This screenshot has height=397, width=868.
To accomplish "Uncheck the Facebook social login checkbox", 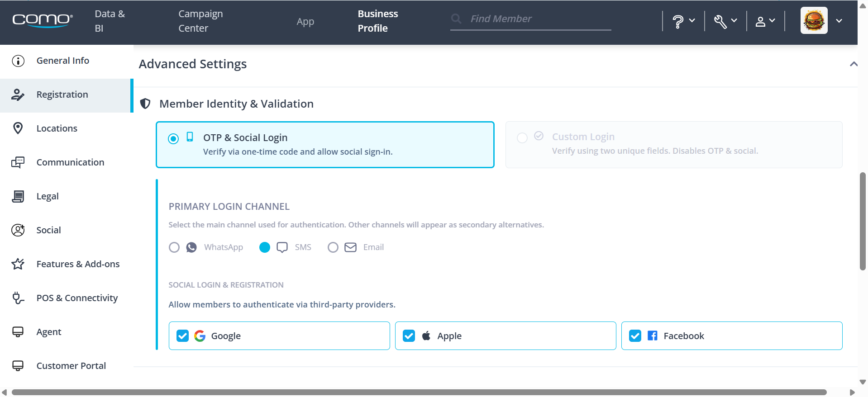I will coord(635,336).
